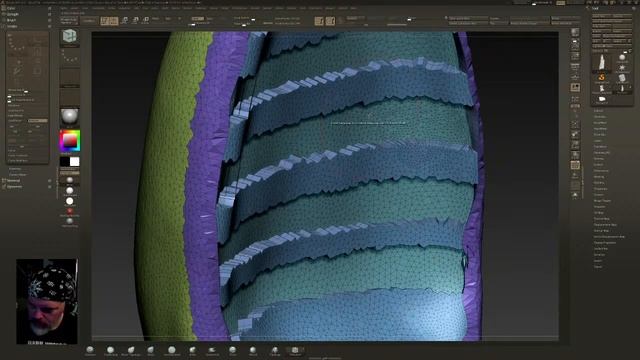Select the Move transform icon in top shelf
Viewport: 640px width, 360px height.
124,20
